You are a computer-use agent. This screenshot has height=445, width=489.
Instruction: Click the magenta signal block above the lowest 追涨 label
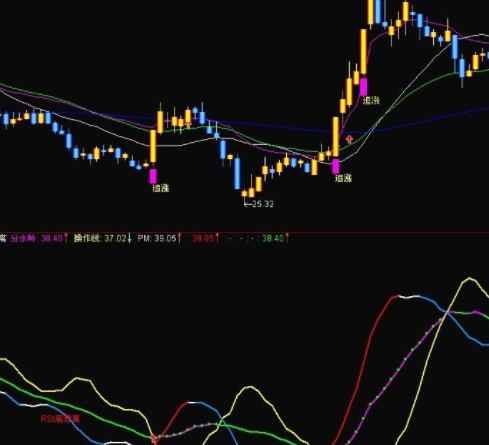point(153,176)
